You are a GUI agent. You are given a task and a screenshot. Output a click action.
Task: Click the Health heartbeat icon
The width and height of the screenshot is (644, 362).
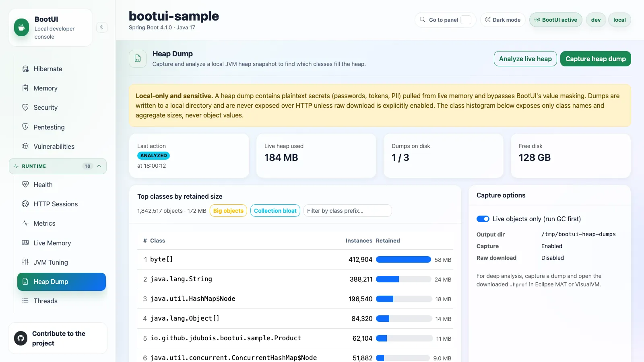[x=25, y=184]
